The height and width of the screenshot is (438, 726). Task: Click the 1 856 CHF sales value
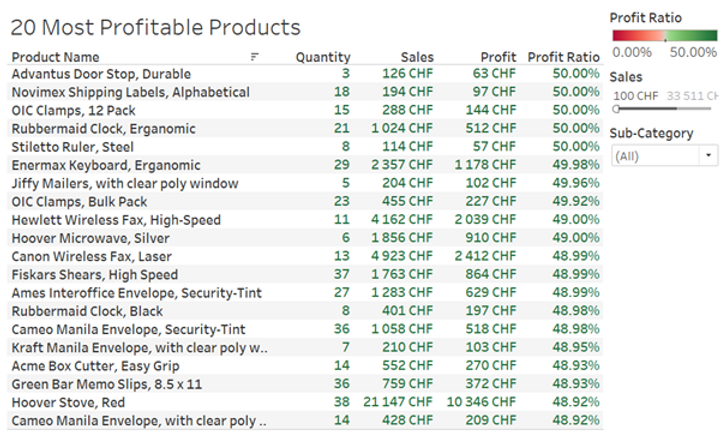[x=402, y=238]
